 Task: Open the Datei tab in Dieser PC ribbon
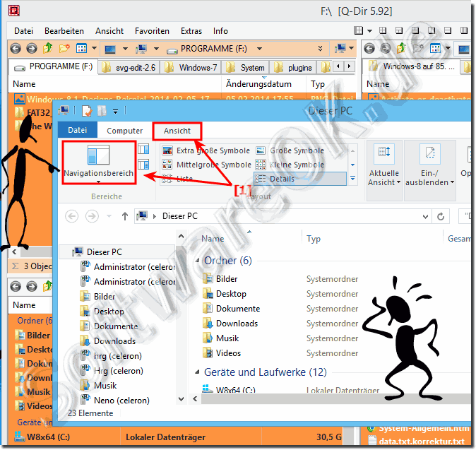coord(78,130)
